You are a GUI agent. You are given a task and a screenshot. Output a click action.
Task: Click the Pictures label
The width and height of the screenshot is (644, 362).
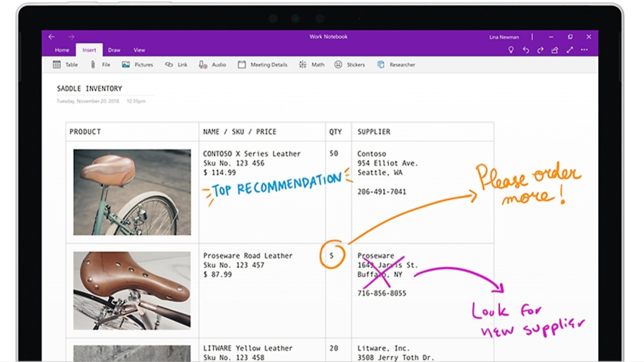click(143, 65)
